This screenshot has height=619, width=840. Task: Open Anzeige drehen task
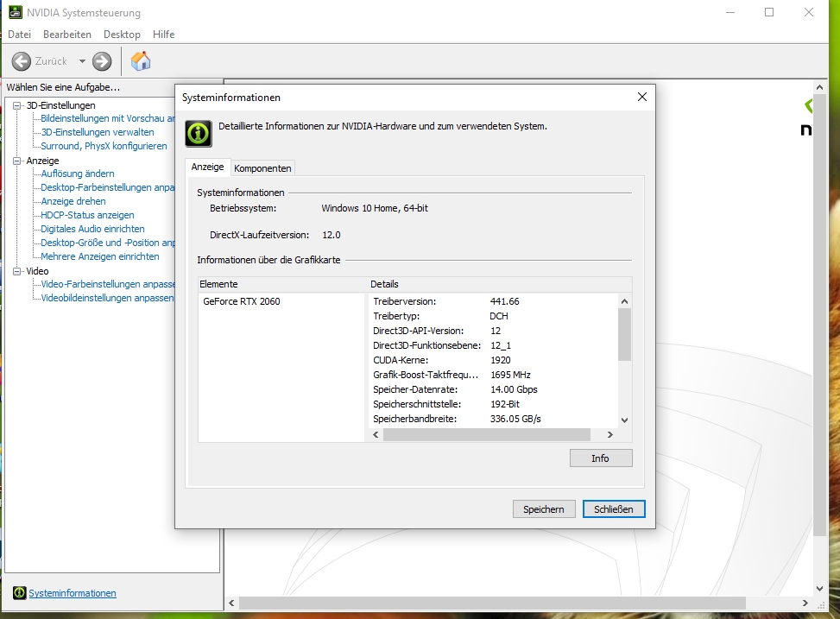tap(73, 201)
